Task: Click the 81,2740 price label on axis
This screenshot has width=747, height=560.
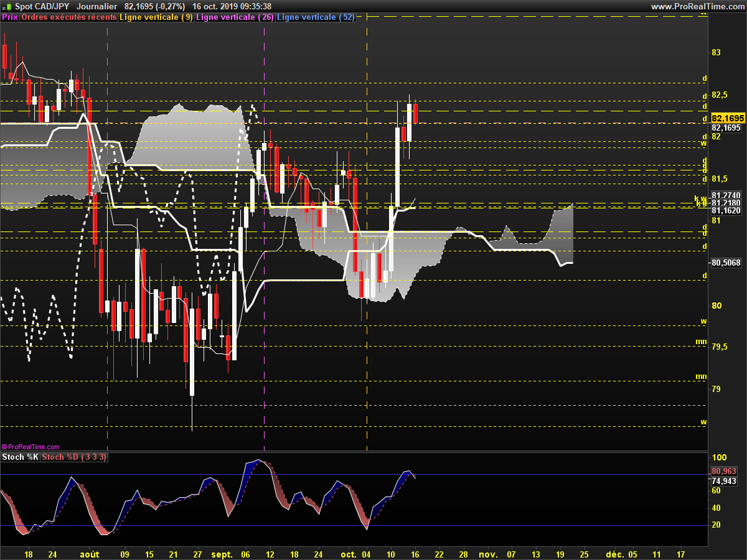Action: pos(726,195)
